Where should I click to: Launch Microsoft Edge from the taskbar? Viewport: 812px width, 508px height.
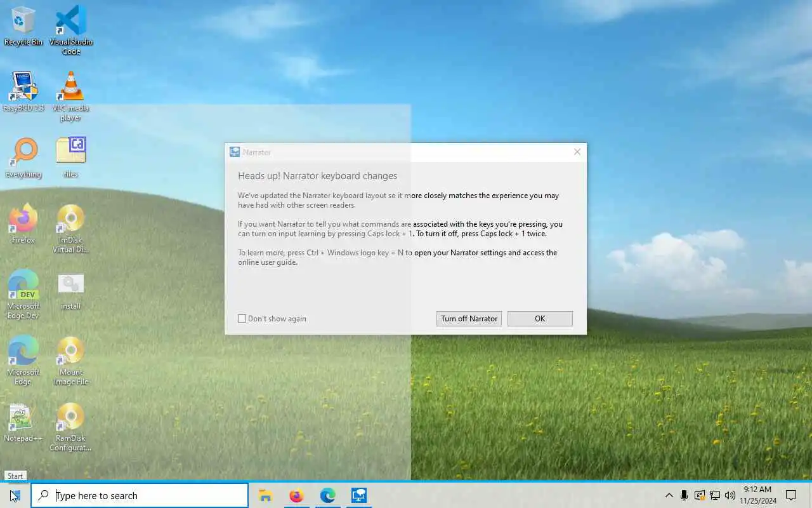tap(327, 495)
